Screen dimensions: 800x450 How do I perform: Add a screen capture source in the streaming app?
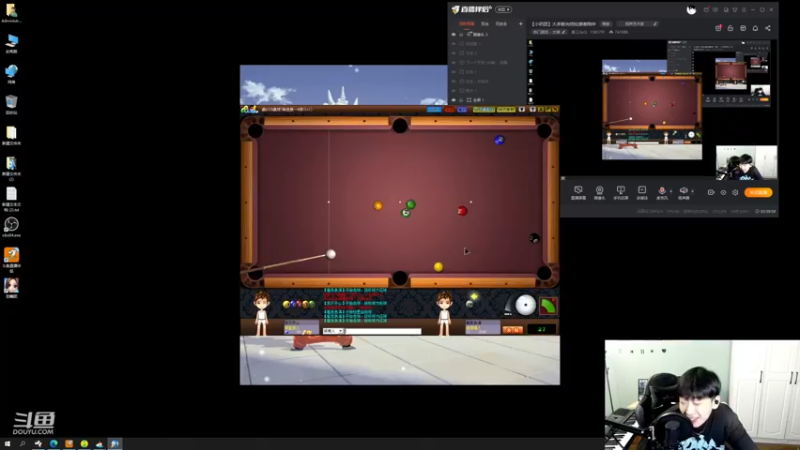[578, 192]
